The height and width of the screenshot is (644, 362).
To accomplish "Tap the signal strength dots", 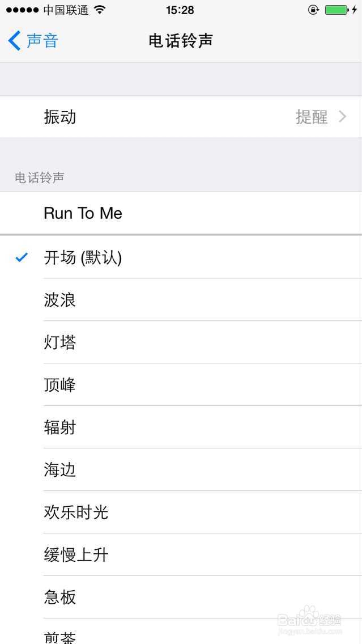I will 23,10.
